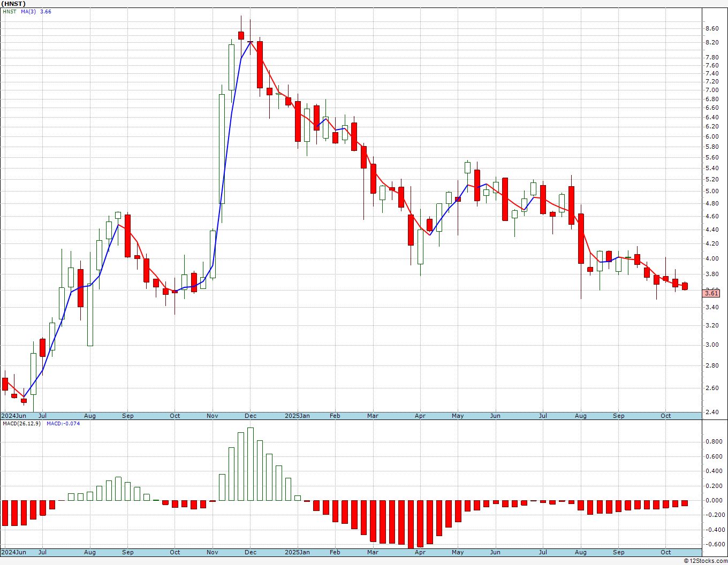Click the tallest green MACD histogram bar
Screen dimensions: 728x565
click(250, 464)
